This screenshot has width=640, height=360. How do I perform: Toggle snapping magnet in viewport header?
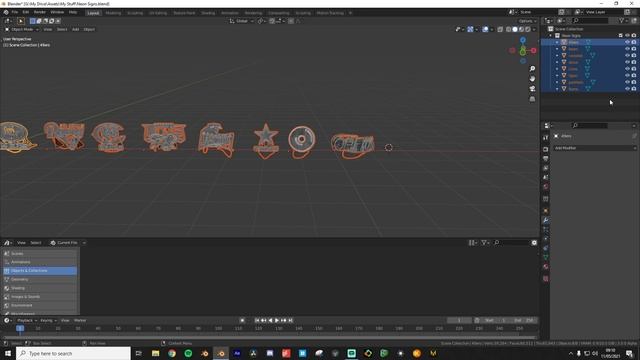(272, 21)
